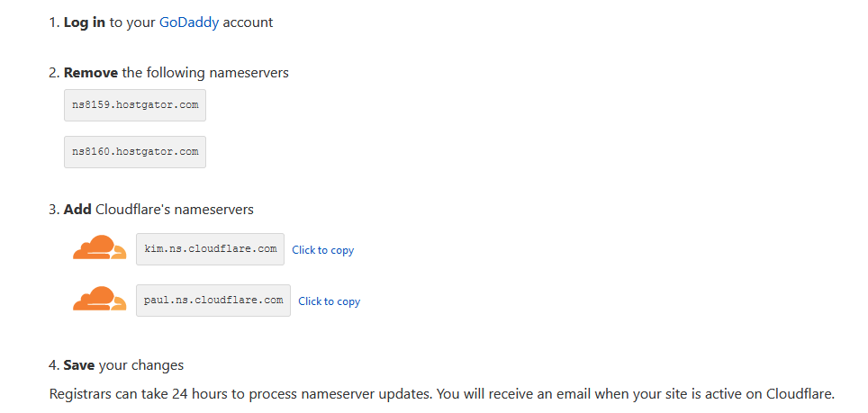Copy kim.ns.cloudflare.com via Click to copy
This screenshot has height=413, width=868.
click(322, 250)
